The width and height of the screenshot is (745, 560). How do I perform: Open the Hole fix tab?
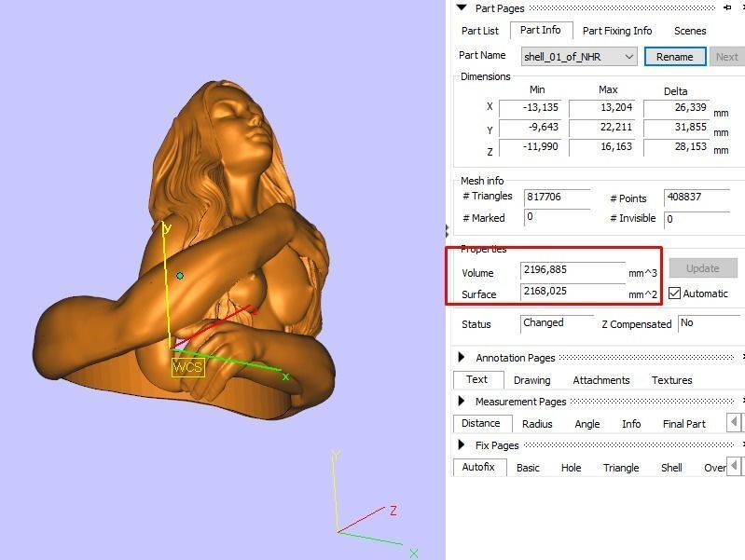[x=571, y=468]
